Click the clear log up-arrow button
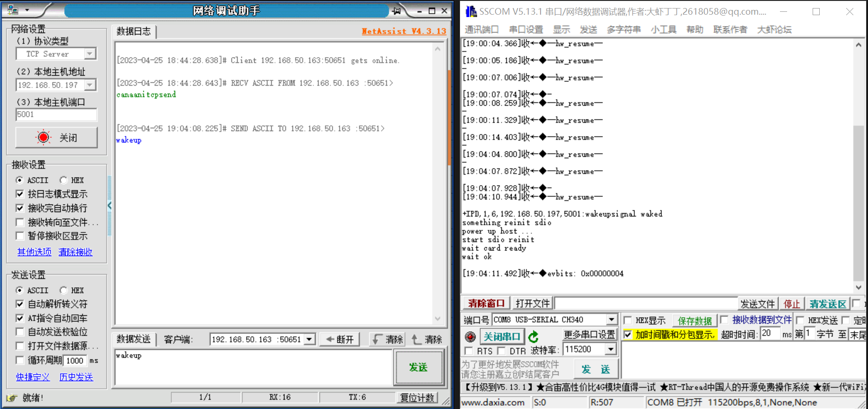The image size is (868, 409). pos(426,339)
